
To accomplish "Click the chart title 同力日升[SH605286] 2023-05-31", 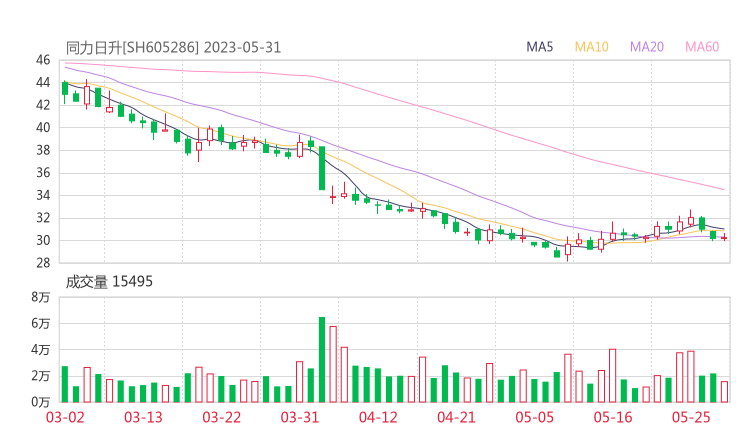I will 173,48.
